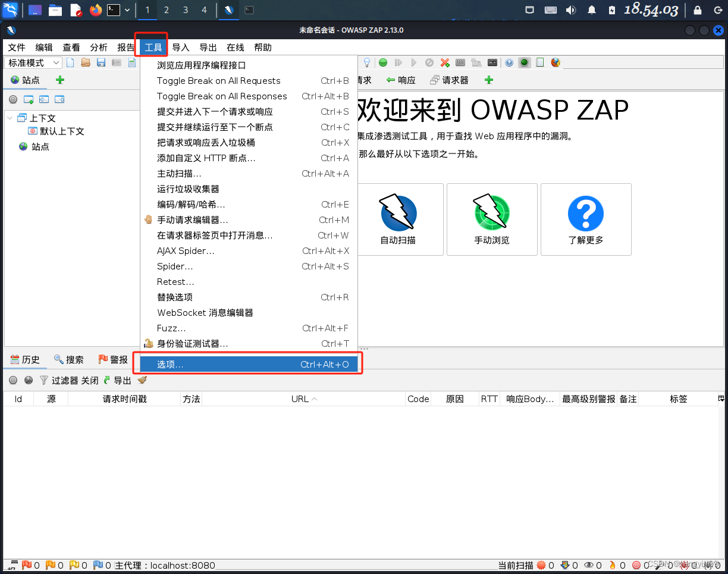Viewport: 728px width, 574px height.
Task: Choose AJAX Spider… menu entry
Action: 249,251
